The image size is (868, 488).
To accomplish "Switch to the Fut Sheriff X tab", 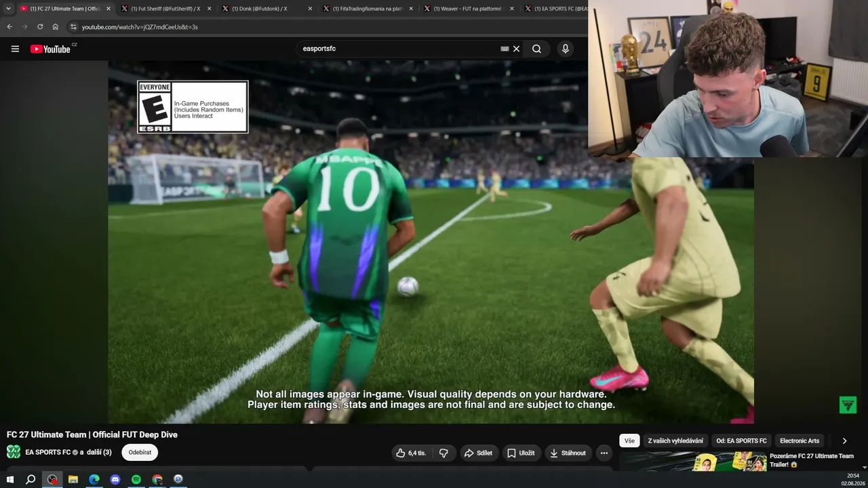I will [x=165, y=9].
